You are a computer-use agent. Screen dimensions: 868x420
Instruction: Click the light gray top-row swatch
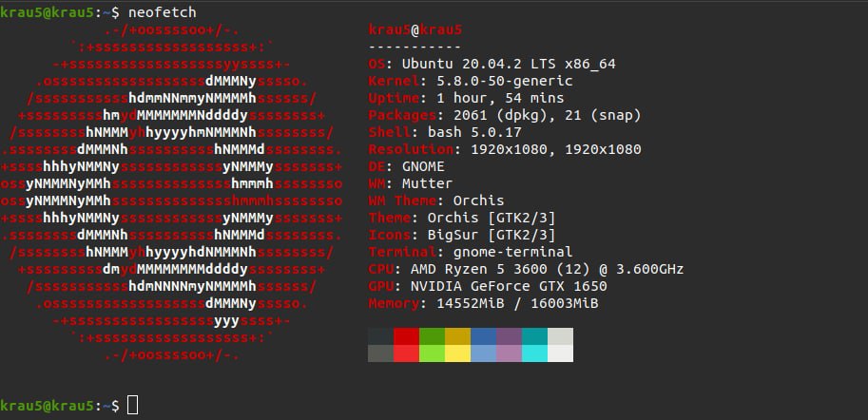(561, 335)
